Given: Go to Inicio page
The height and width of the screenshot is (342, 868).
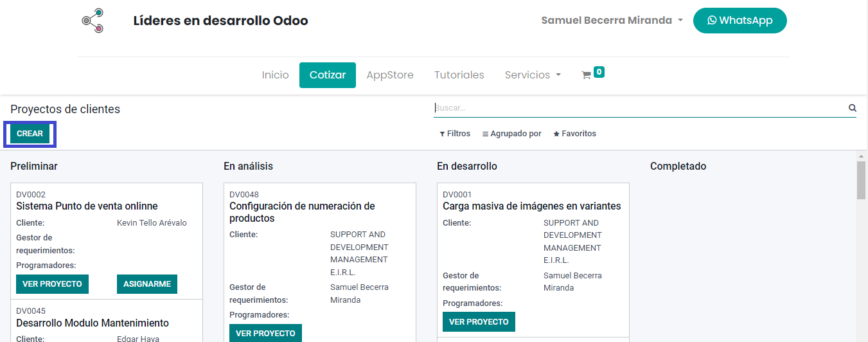Looking at the screenshot, I should (x=276, y=75).
